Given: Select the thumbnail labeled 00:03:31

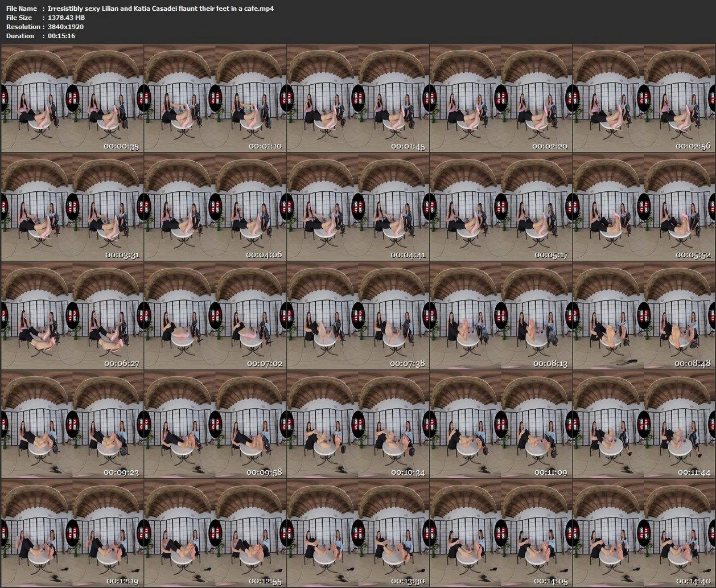Looking at the screenshot, I should [x=72, y=207].
